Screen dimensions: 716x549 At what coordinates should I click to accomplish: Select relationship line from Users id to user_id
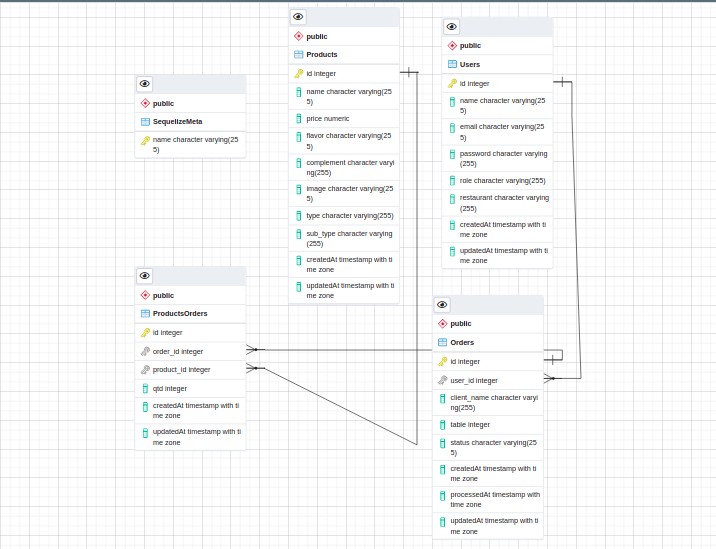point(576,228)
